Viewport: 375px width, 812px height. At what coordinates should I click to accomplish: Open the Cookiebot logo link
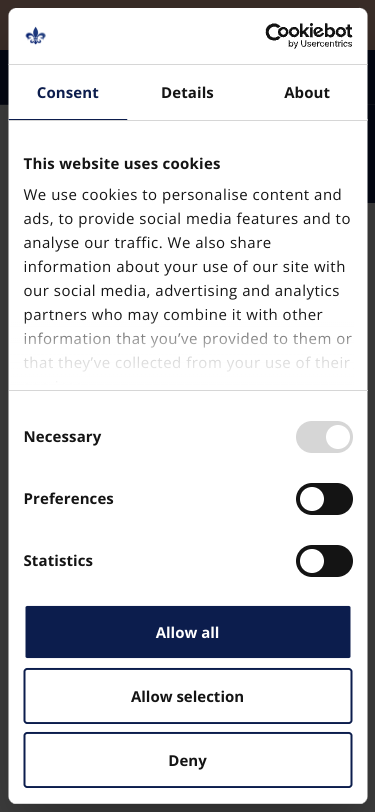tap(309, 36)
